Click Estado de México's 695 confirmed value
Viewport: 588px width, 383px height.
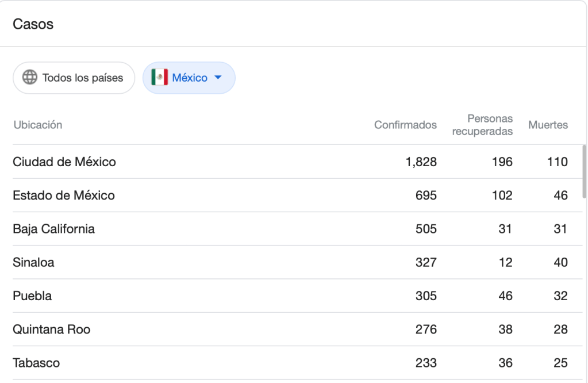coord(426,196)
